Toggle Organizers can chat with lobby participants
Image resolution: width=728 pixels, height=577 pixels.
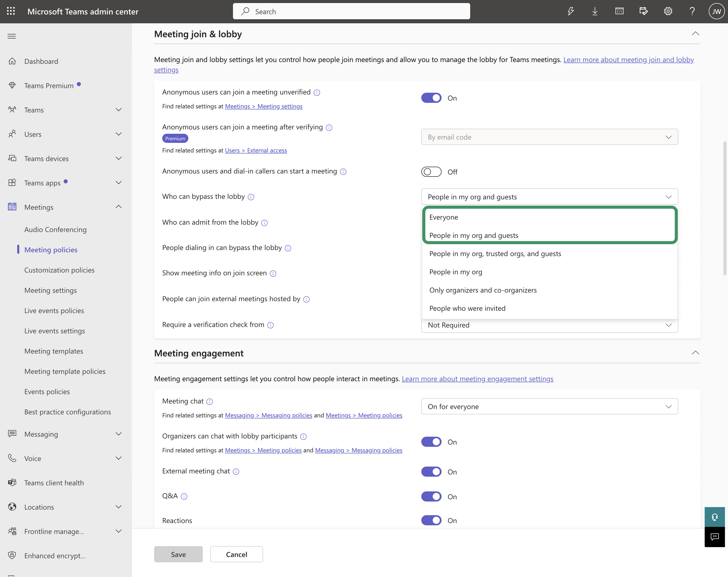point(431,442)
